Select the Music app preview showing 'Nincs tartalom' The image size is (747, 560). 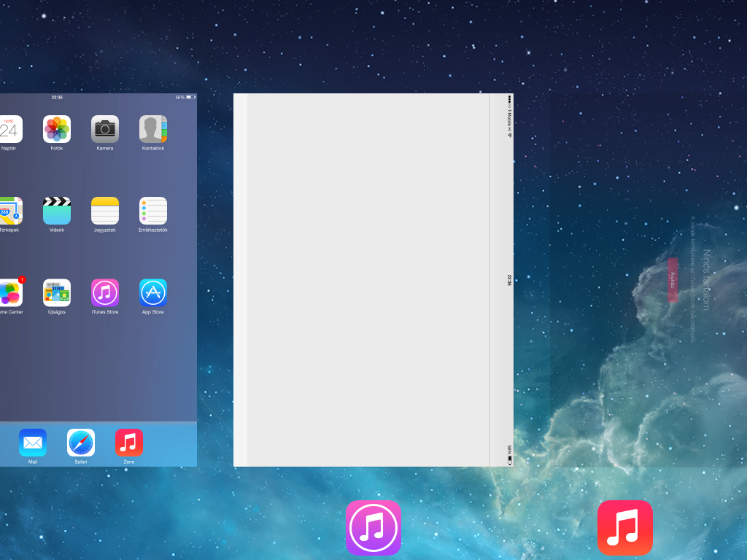pos(648,280)
